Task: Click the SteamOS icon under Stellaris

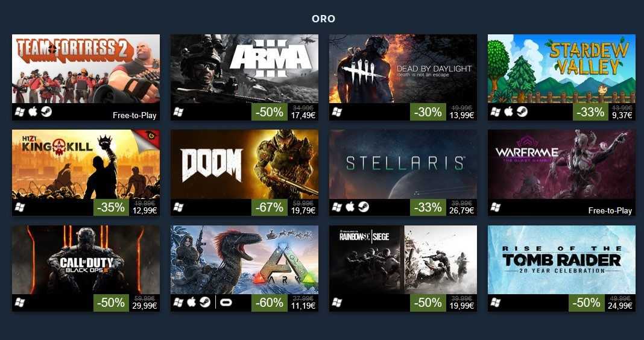Action: click(x=364, y=207)
